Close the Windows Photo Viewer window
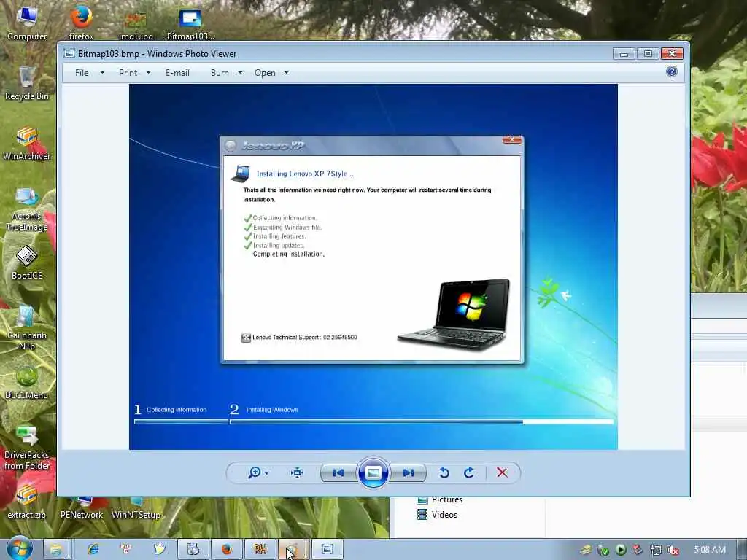This screenshot has height=560, width=747. click(x=672, y=54)
